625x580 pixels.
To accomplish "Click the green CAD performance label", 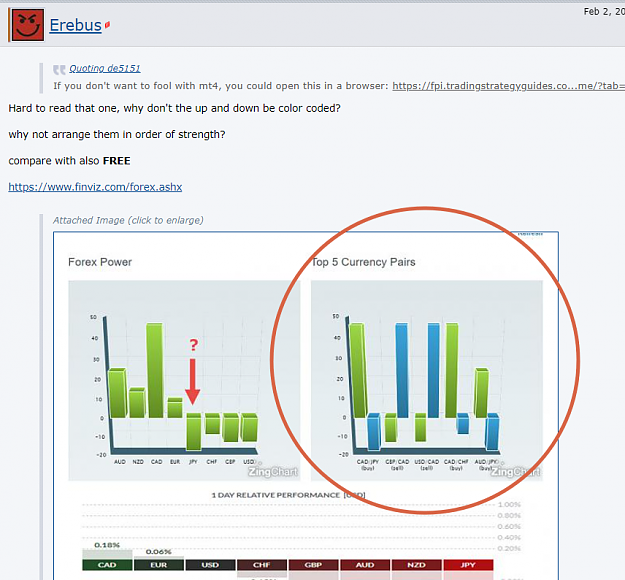I will [x=107, y=565].
